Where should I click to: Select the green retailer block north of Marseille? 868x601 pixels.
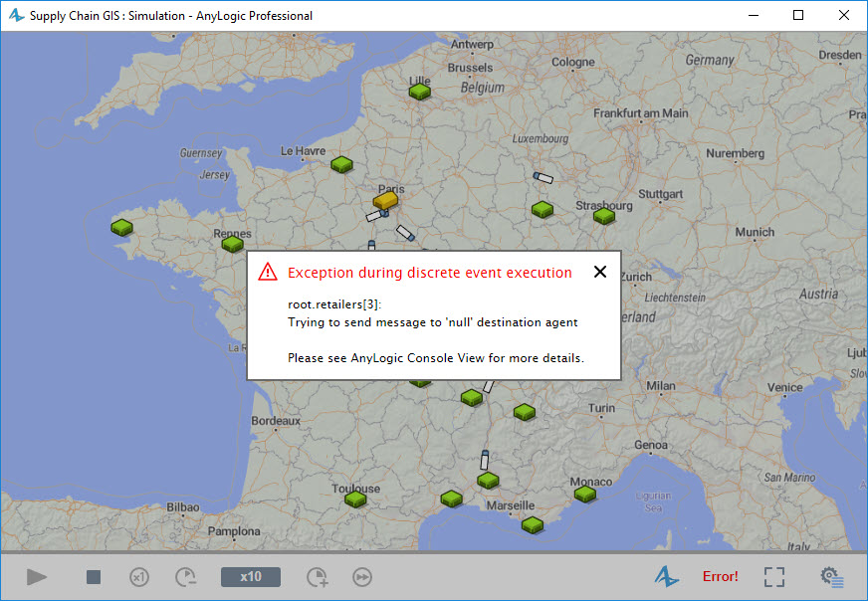click(x=488, y=481)
